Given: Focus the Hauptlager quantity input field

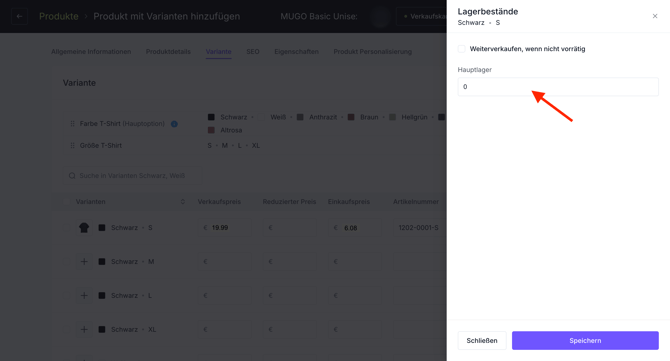Looking at the screenshot, I should [558, 87].
